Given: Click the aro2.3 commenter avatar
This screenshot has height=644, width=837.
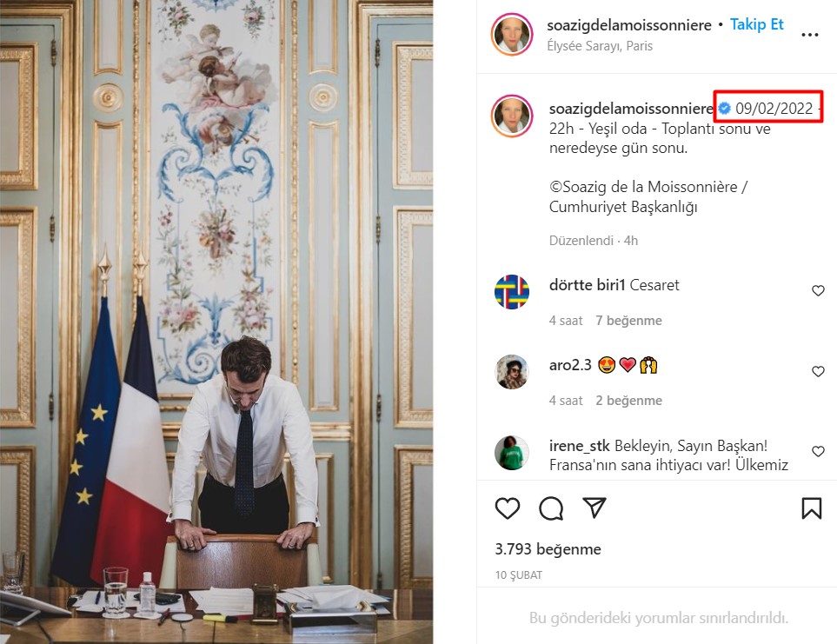Looking at the screenshot, I should tap(512, 372).
